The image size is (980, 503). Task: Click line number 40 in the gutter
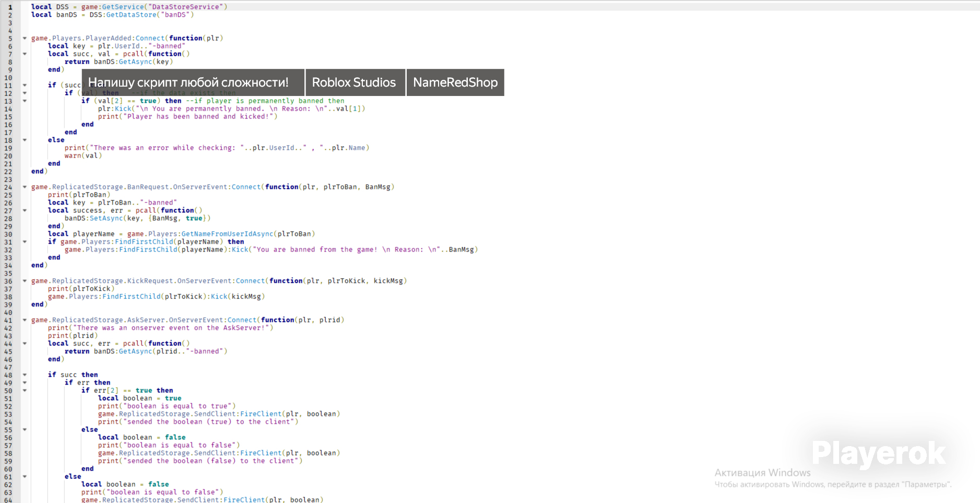pos(8,313)
